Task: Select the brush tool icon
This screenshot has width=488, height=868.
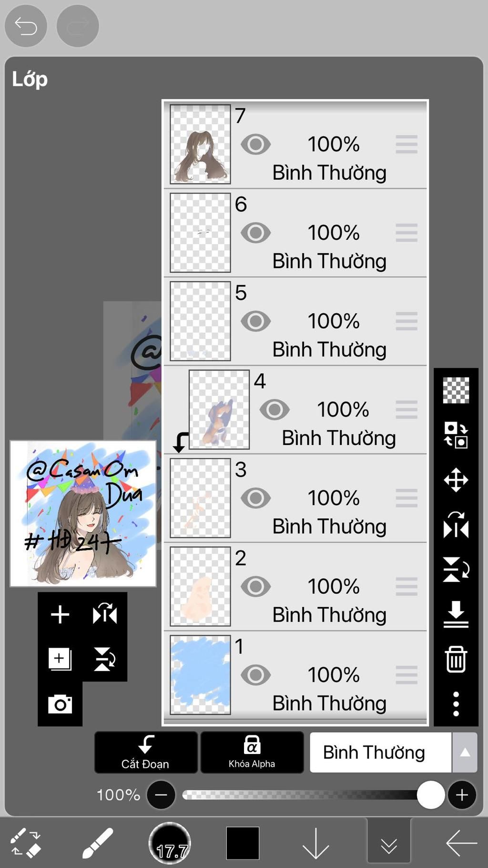Action: (x=97, y=843)
